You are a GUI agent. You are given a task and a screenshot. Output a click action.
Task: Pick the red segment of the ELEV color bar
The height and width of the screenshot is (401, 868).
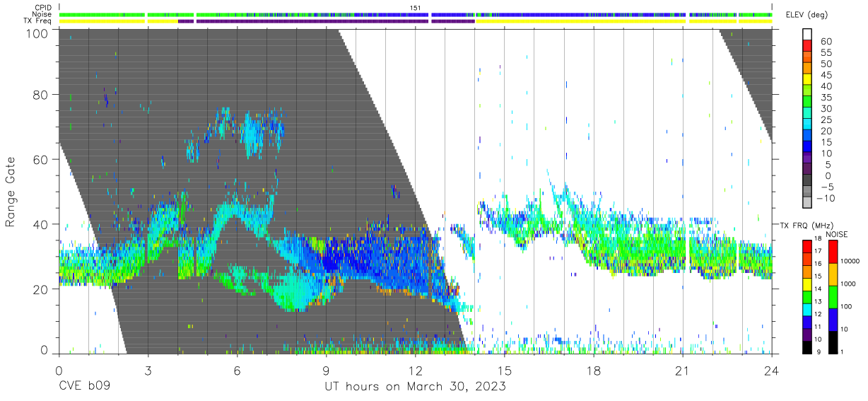807,45
